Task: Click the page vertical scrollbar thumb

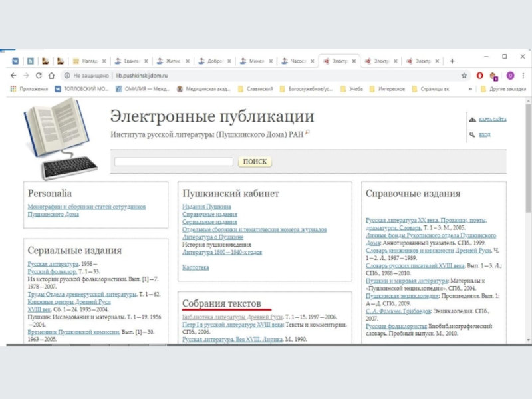Action: tap(528, 159)
